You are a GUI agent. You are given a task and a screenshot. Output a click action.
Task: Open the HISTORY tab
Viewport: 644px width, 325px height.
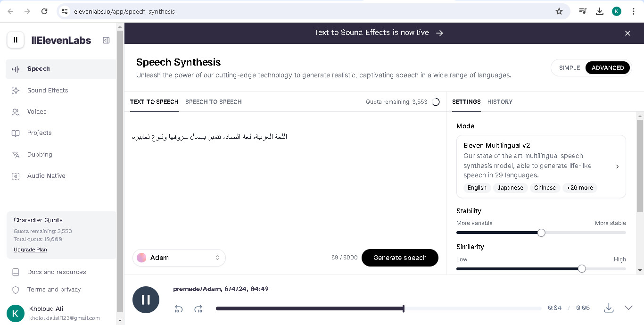[500, 102]
